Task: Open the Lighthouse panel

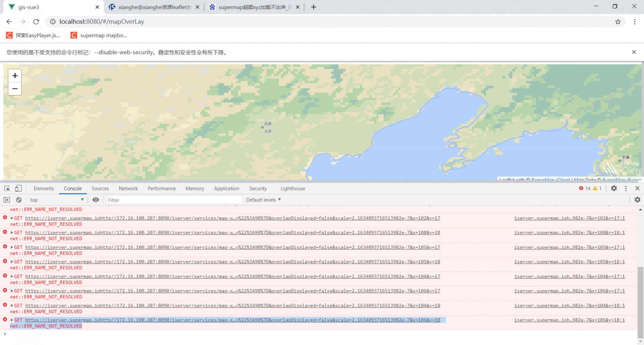Action: (x=293, y=189)
